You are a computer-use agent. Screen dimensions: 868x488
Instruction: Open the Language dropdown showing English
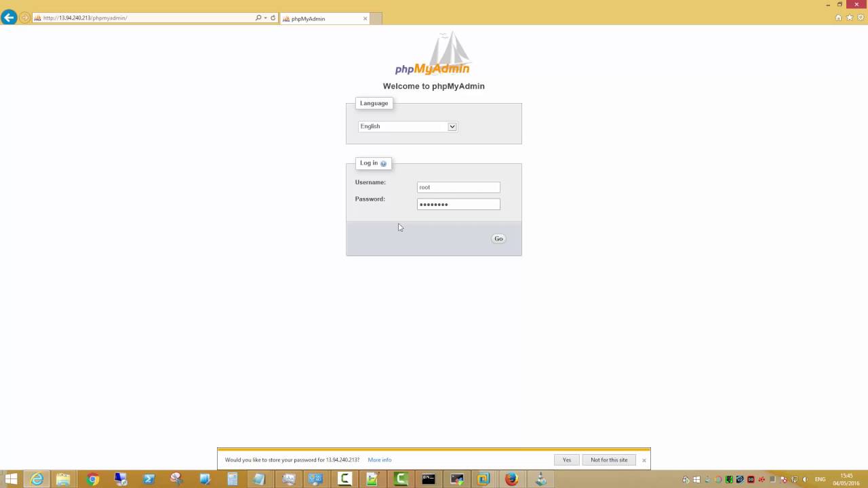tap(408, 126)
